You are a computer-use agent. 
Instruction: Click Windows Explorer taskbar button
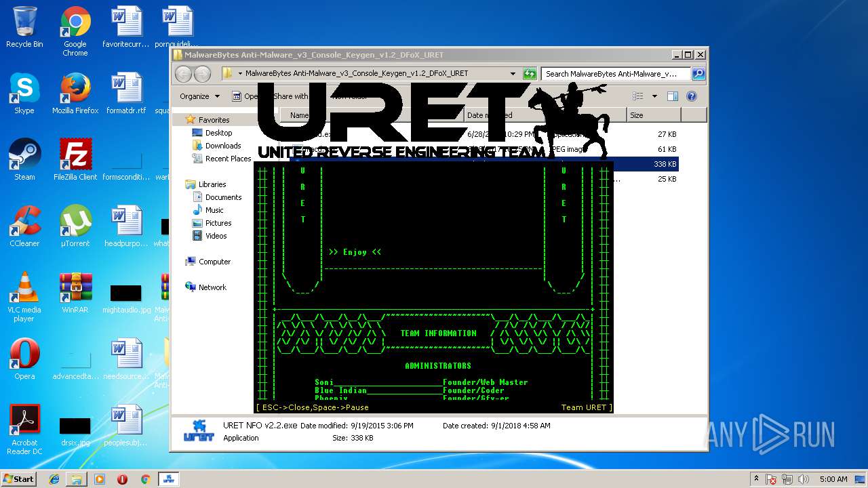pos(77,479)
